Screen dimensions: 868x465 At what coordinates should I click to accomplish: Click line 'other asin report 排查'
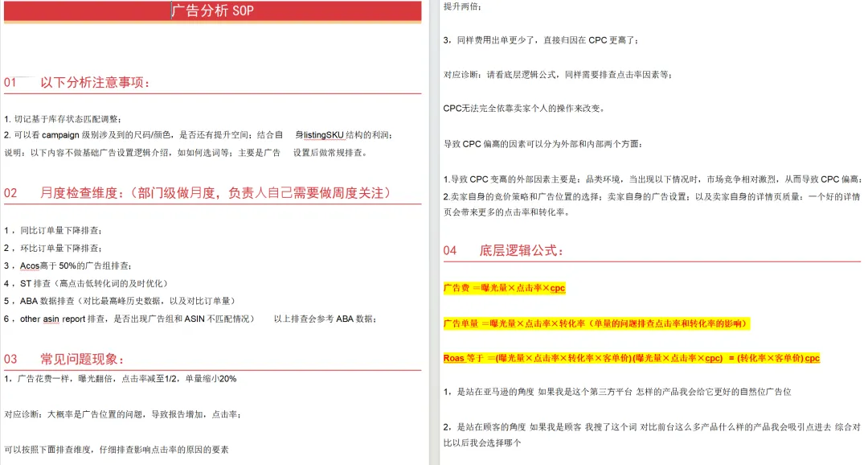click(x=129, y=319)
